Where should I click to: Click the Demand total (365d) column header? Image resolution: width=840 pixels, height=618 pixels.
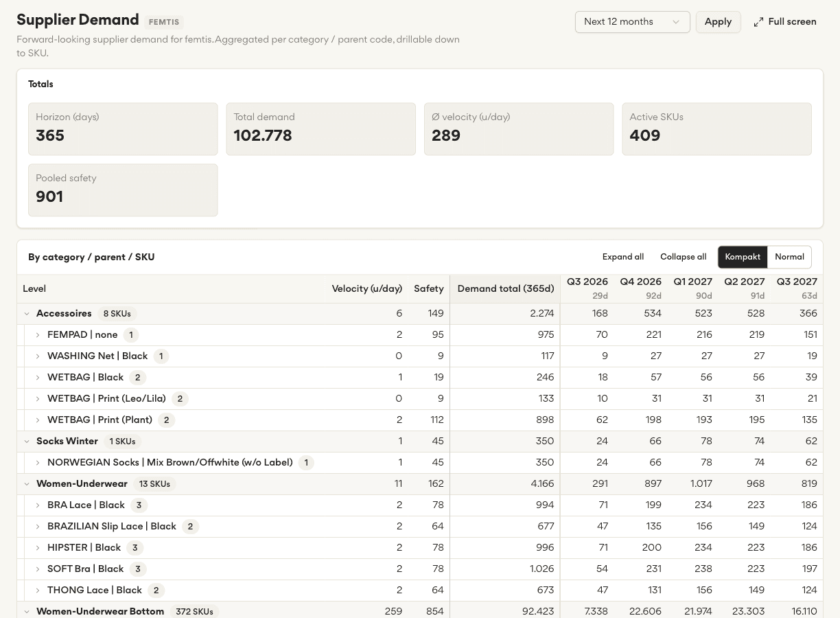click(x=506, y=289)
